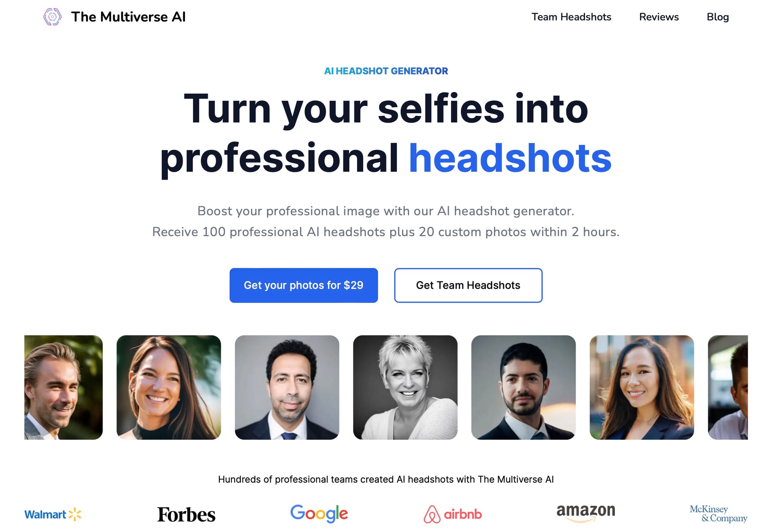Select the bearded man in dark suit headshot
This screenshot has height=532, width=763.
[x=523, y=387]
